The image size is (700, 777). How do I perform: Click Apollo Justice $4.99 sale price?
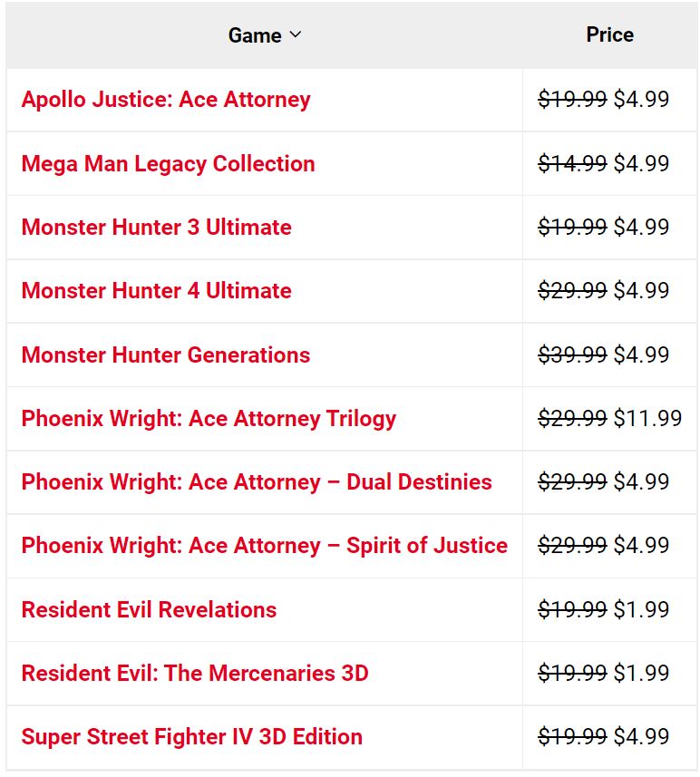(x=641, y=100)
